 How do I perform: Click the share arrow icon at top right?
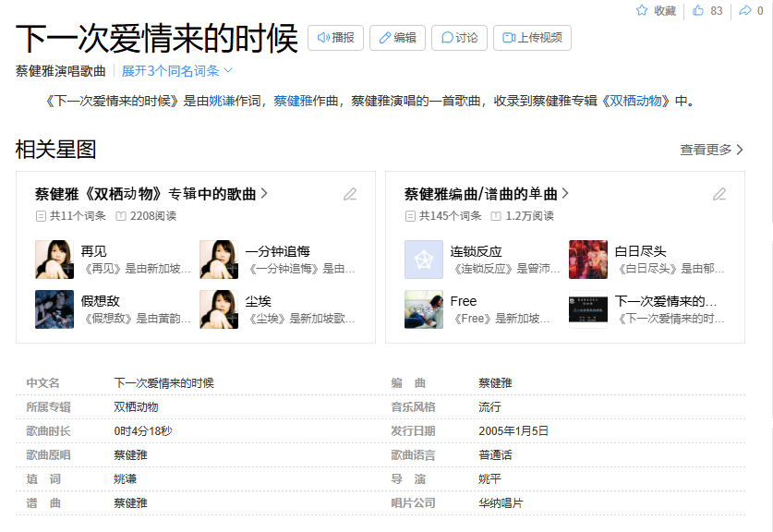point(743,10)
